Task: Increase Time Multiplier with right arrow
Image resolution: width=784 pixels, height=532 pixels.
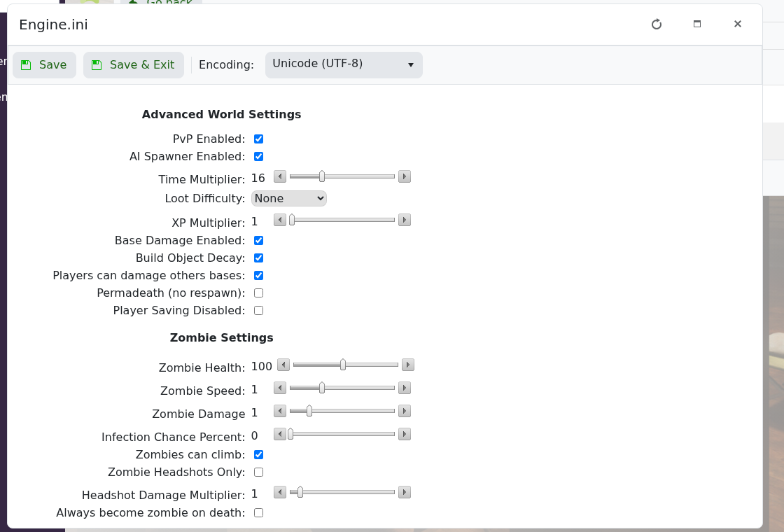Action: click(x=405, y=176)
